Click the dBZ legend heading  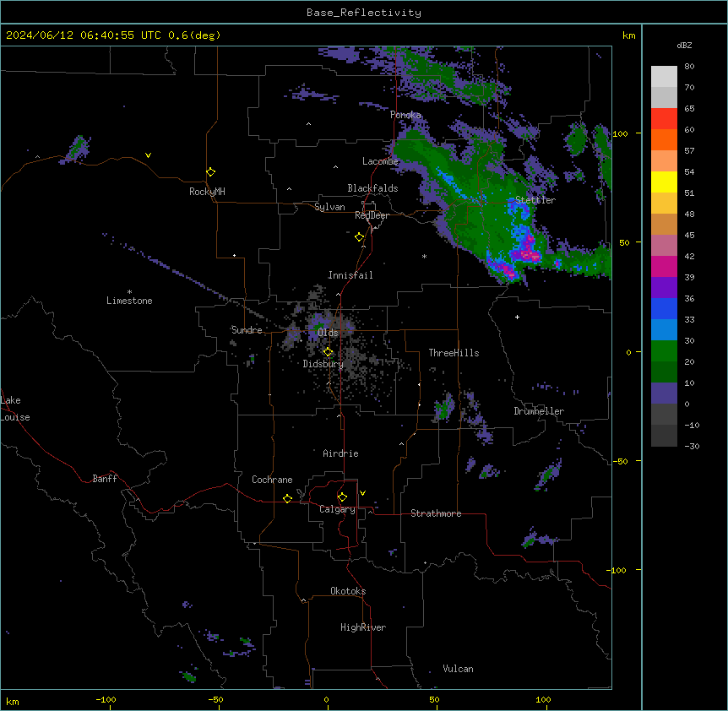pos(684,45)
